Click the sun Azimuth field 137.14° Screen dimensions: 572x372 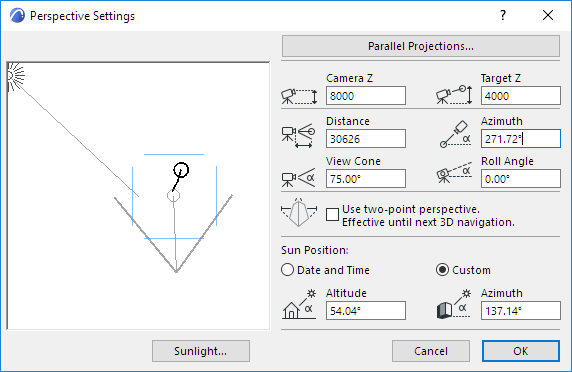coord(521,311)
